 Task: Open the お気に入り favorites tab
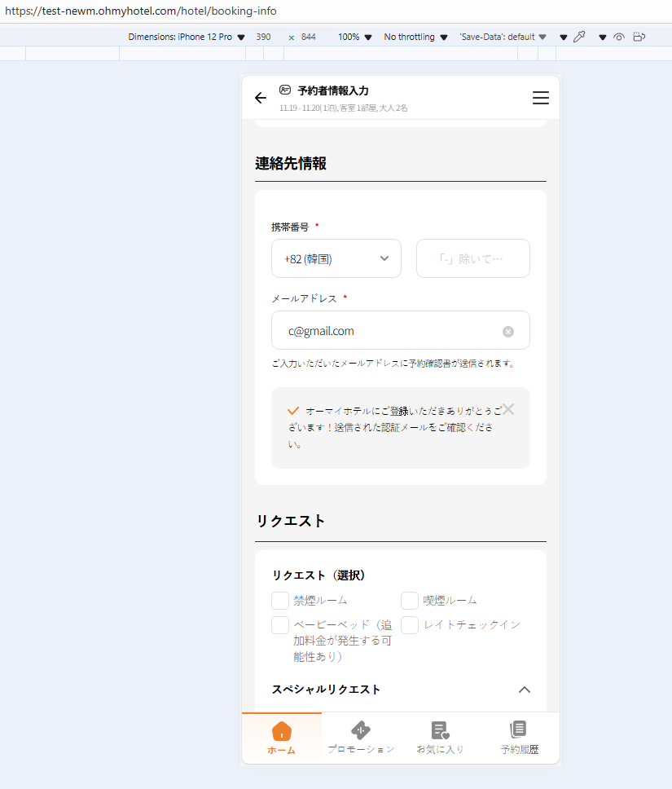pyautogui.click(x=440, y=738)
